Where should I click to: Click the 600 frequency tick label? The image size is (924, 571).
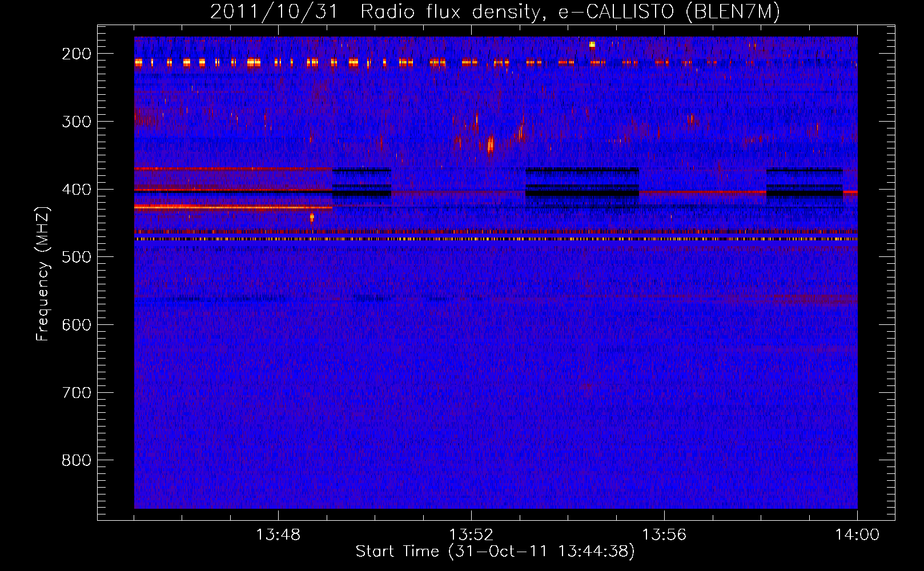[x=76, y=325]
